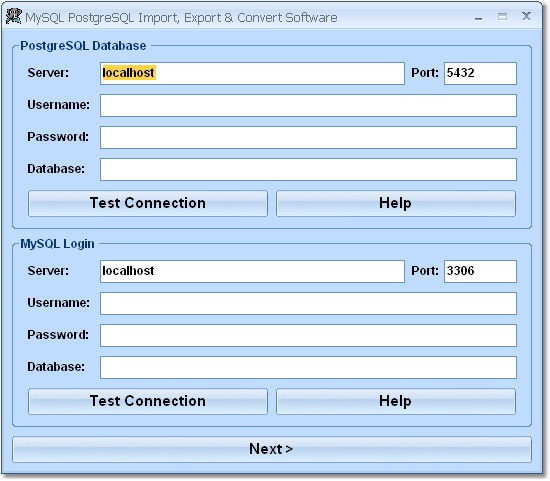Test the MySQL Login connection
Image resolution: width=550 pixels, height=481 pixels.
click(148, 401)
